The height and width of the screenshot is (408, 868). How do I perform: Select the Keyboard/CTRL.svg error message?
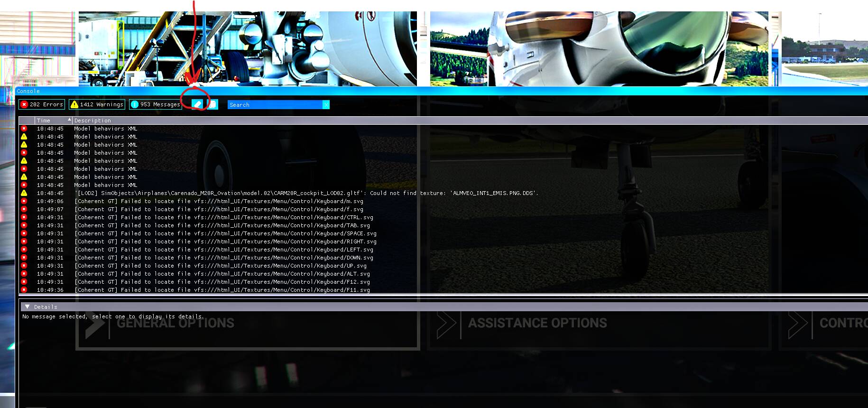pos(223,217)
